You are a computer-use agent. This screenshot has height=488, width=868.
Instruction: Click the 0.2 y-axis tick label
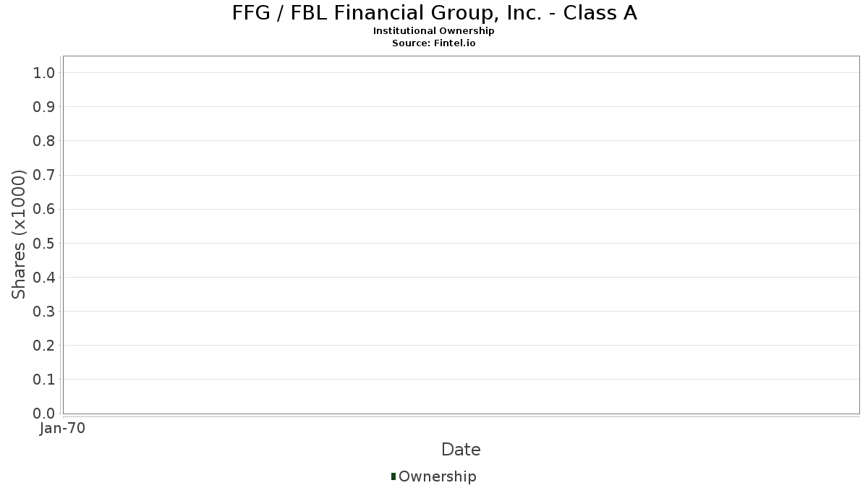coord(44,346)
